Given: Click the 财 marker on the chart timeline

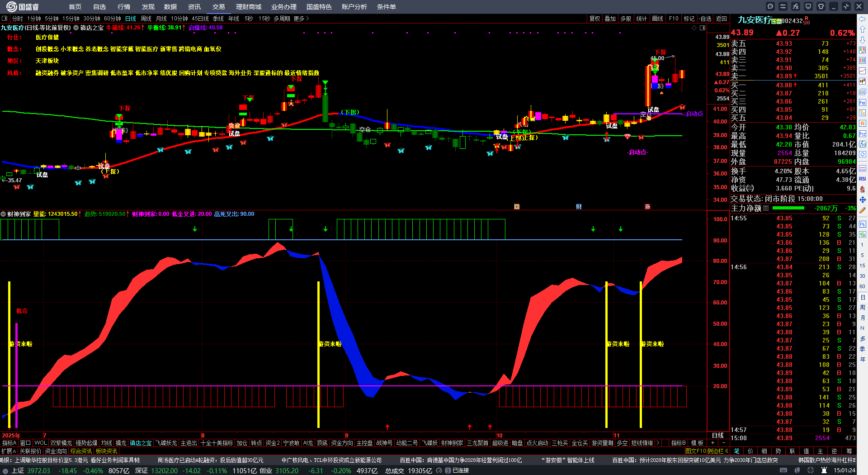Looking at the screenshot, I should click(x=579, y=207).
